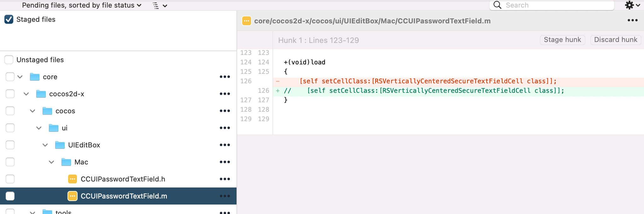Stage the ui folder via checkbox
This screenshot has width=644, height=214.
pyautogui.click(x=10, y=128)
